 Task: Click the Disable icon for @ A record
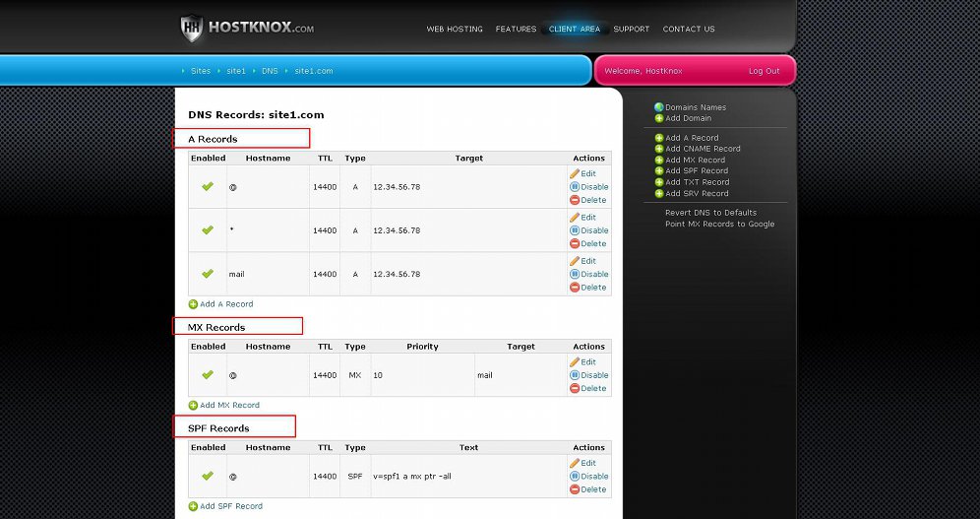click(575, 186)
